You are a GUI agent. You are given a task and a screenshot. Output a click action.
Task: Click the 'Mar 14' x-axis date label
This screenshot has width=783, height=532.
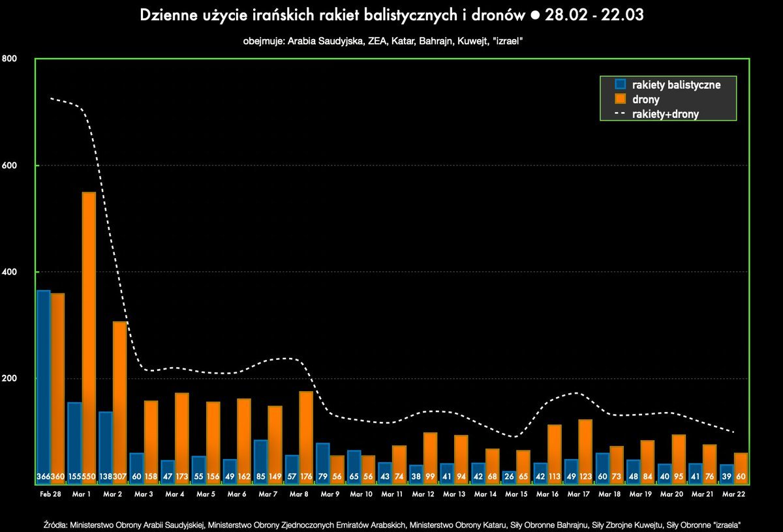point(485,495)
